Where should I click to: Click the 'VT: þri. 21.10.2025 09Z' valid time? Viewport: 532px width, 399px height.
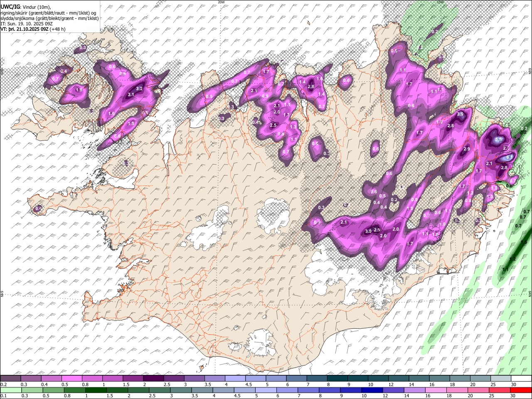(25, 29)
